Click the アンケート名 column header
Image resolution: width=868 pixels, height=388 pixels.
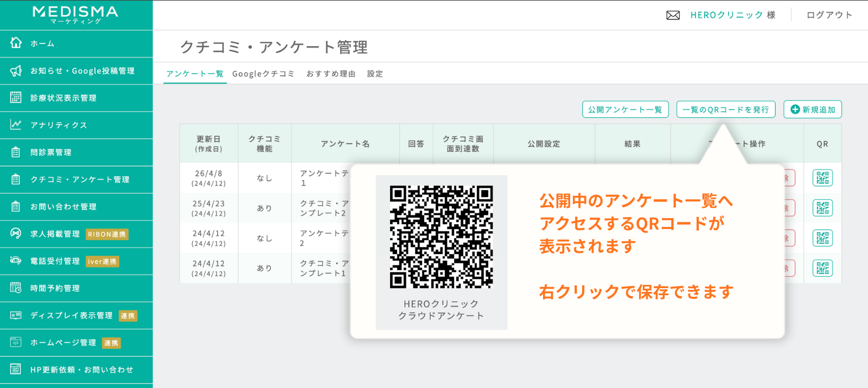point(346,144)
